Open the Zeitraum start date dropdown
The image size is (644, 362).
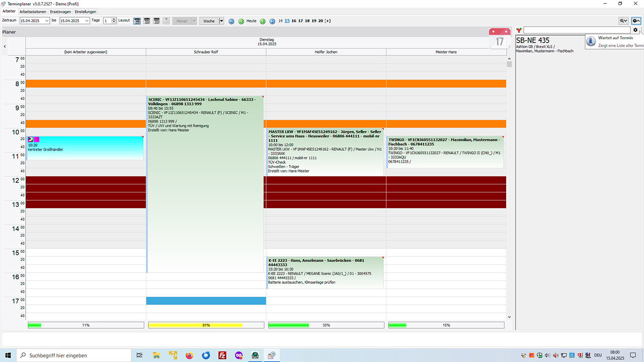[47, 21]
